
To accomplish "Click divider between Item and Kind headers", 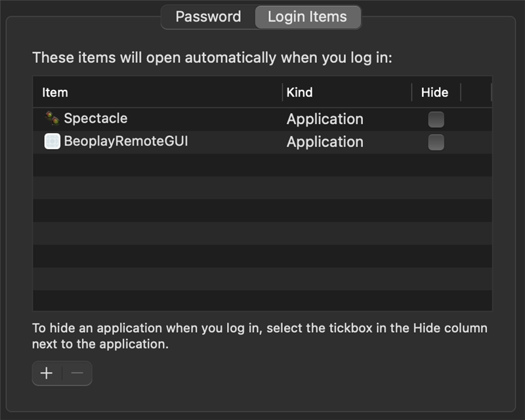I will (x=283, y=93).
